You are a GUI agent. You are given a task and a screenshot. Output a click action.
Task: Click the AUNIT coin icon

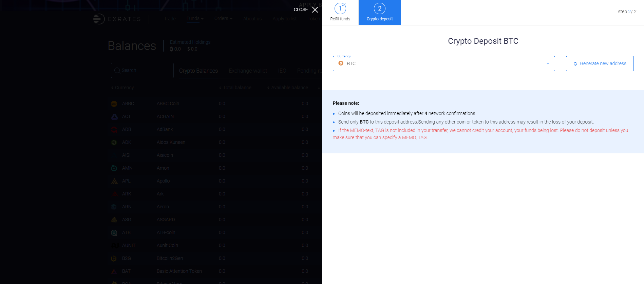pyautogui.click(x=114, y=245)
